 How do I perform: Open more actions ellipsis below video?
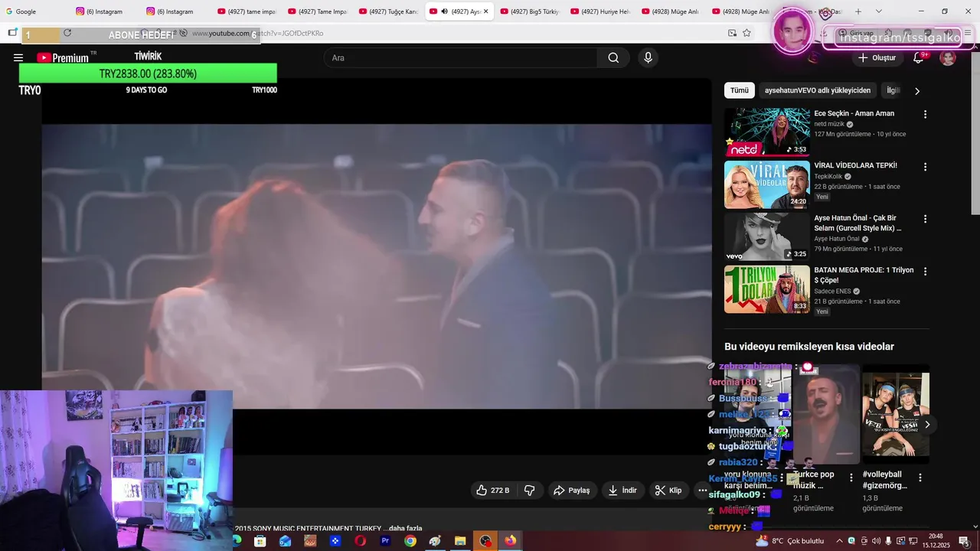(703, 491)
